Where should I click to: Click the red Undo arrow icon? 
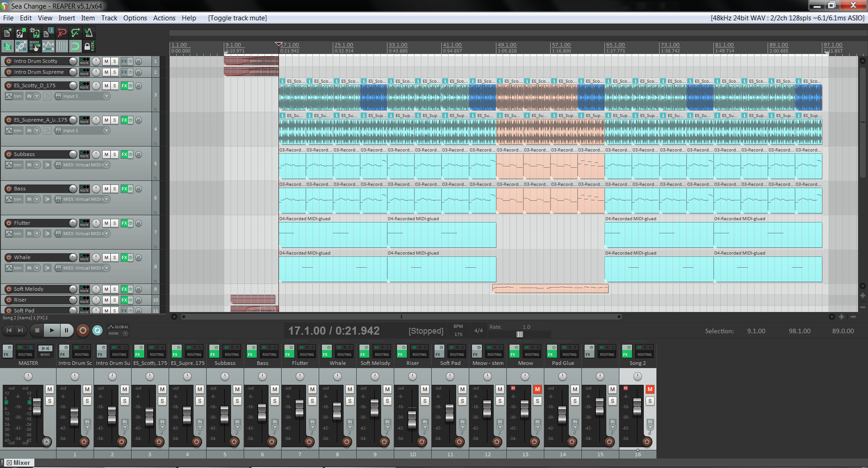62,33
